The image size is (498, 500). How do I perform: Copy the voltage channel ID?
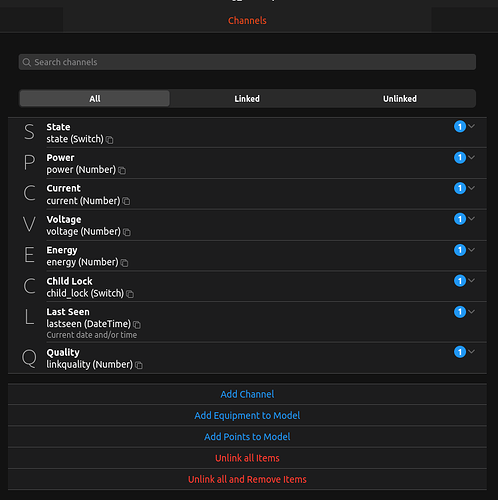pyautogui.click(x=127, y=232)
